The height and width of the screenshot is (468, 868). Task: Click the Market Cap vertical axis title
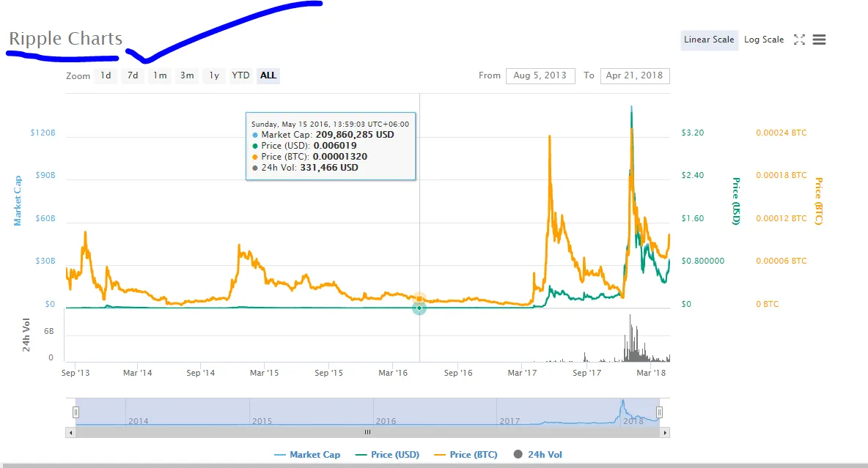pos(18,201)
